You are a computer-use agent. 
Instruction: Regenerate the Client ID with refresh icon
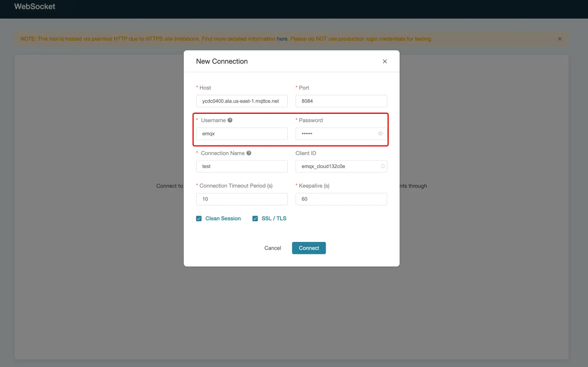click(383, 166)
